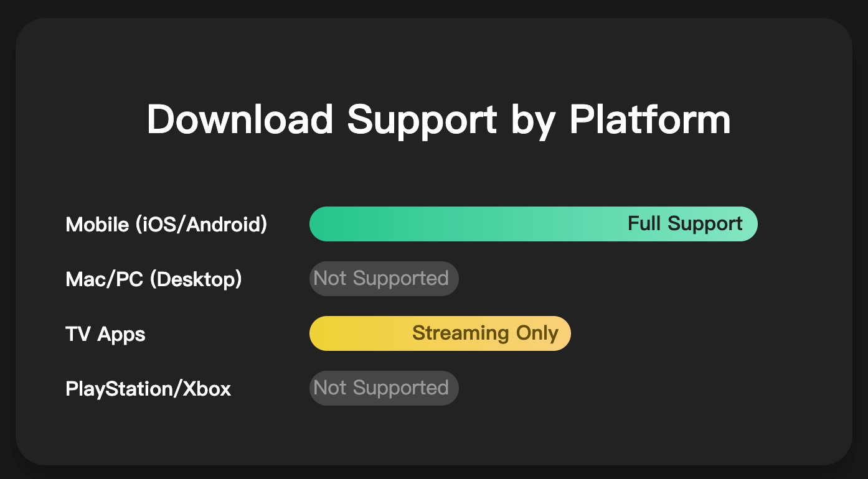Select the Mac/PC (Desktop) platform label

coord(154,279)
